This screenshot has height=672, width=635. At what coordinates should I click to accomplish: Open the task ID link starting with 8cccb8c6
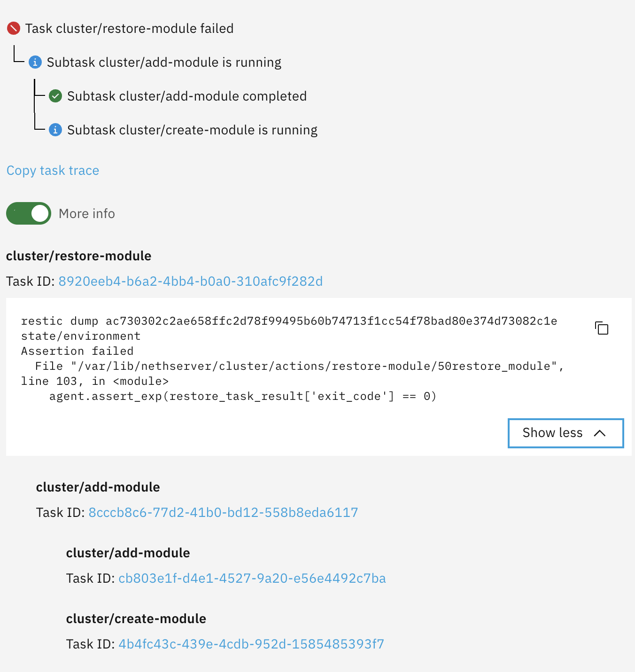(223, 512)
